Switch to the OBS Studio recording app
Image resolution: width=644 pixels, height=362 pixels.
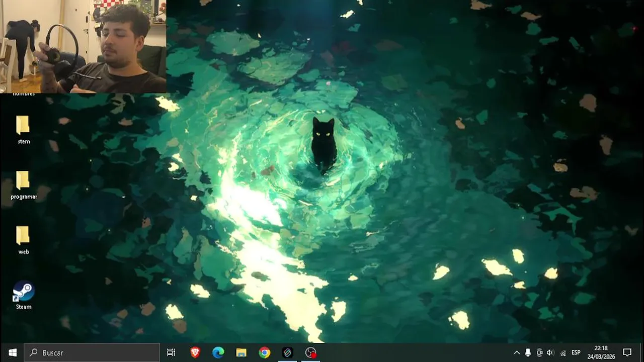point(311,352)
